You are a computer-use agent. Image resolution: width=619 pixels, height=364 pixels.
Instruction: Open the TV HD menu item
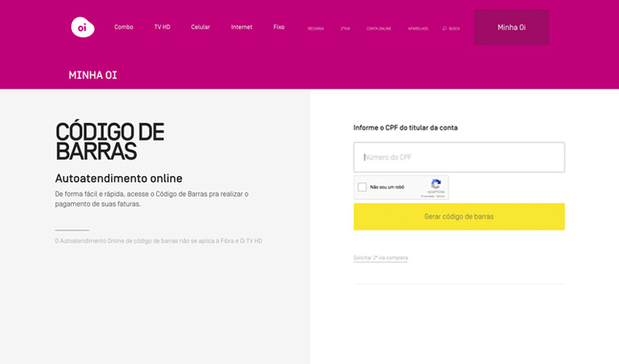pos(162,27)
